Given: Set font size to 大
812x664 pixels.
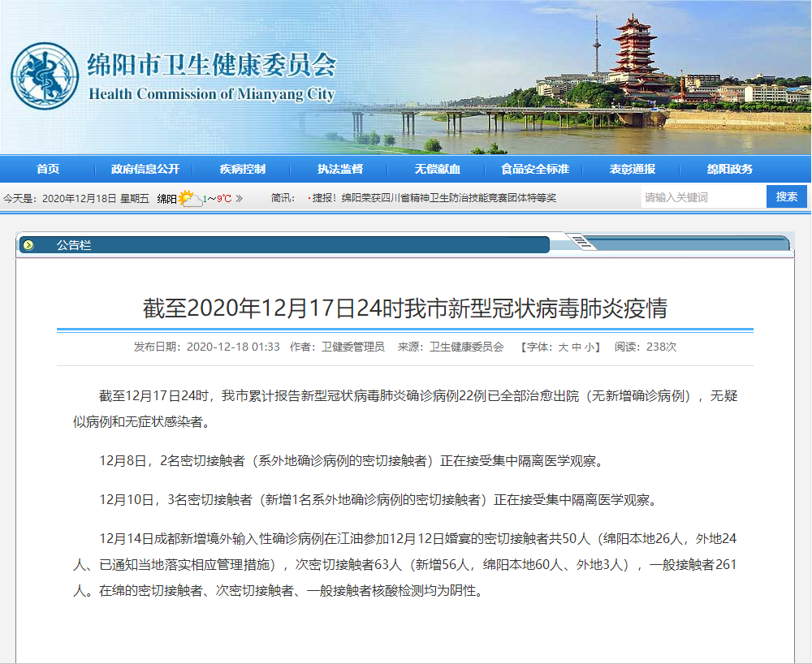Looking at the screenshot, I should tap(563, 347).
